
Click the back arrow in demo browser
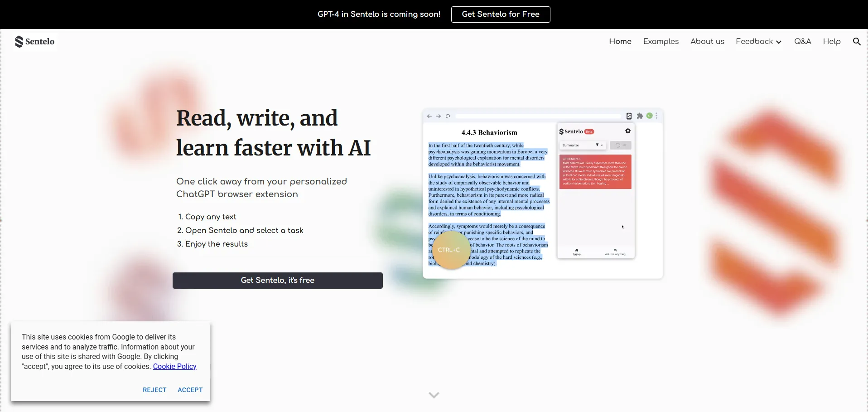pyautogui.click(x=429, y=116)
